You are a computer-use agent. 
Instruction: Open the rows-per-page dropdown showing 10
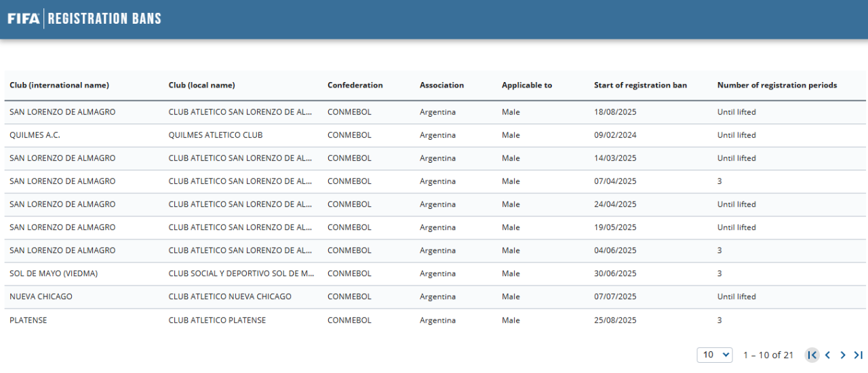[x=715, y=355]
